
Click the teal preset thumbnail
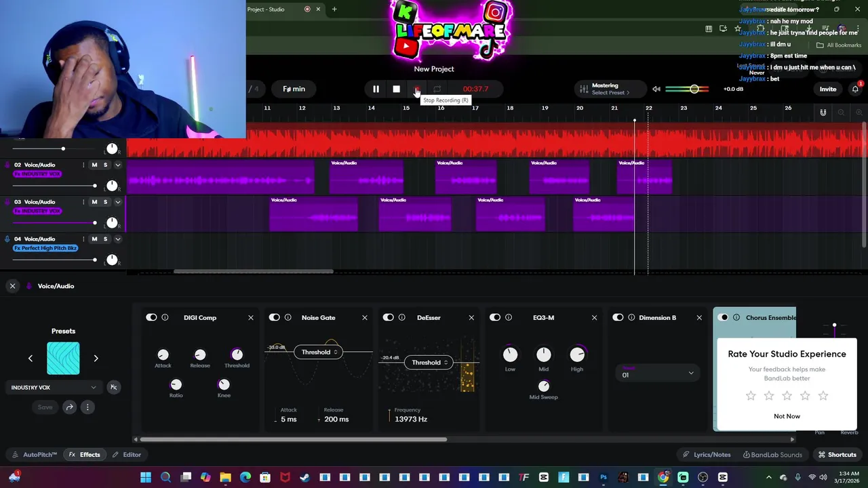tap(63, 358)
